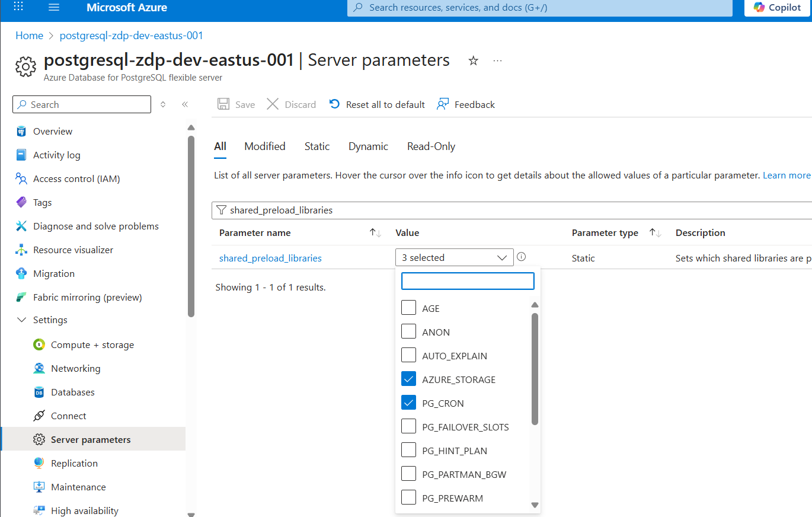This screenshot has height=517, width=812.
Task: Sort by Parameter name arrows
Action: click(x=375, y=233)
